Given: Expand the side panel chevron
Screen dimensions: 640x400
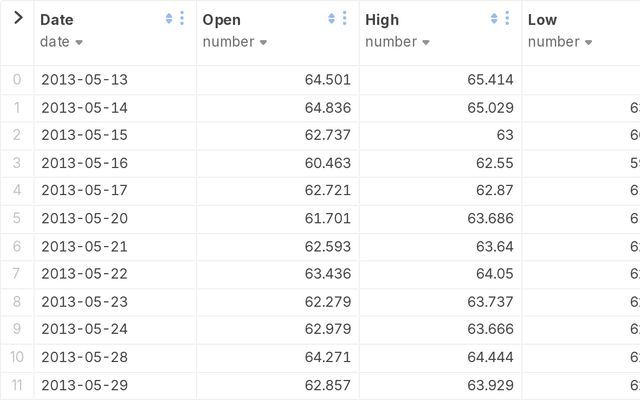Looking at the screenshot, I should [18, 18].
